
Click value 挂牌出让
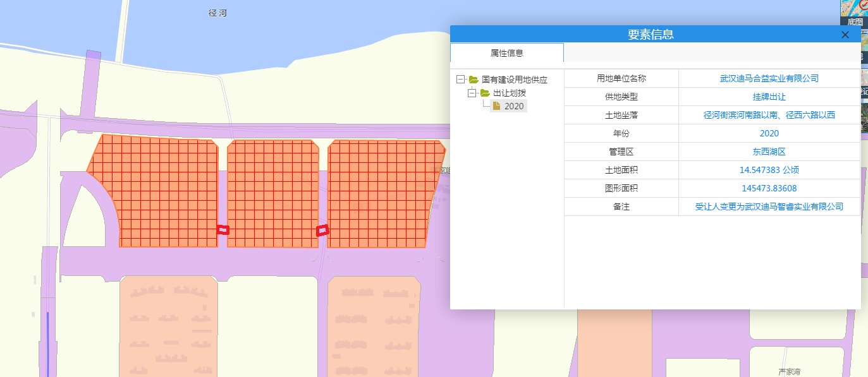coord(769,97)
